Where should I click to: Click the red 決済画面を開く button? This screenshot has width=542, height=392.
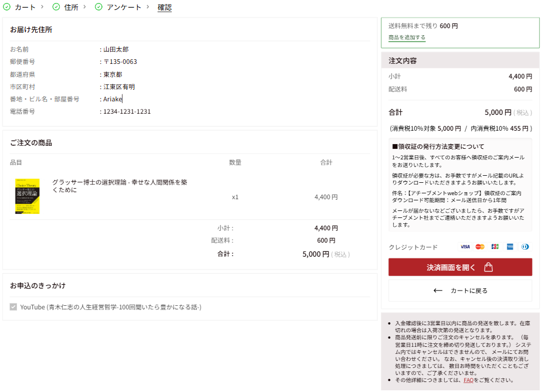point(460,267)
